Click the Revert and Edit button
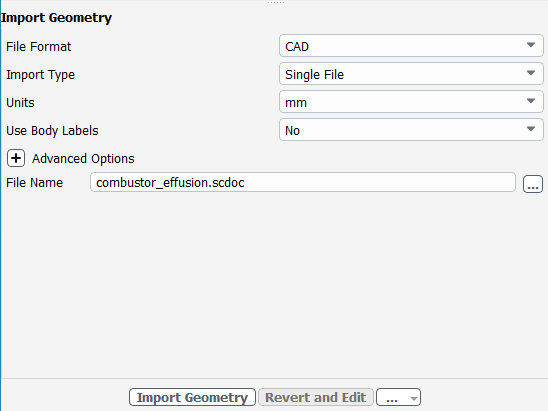548x411 pixels. 316,397
